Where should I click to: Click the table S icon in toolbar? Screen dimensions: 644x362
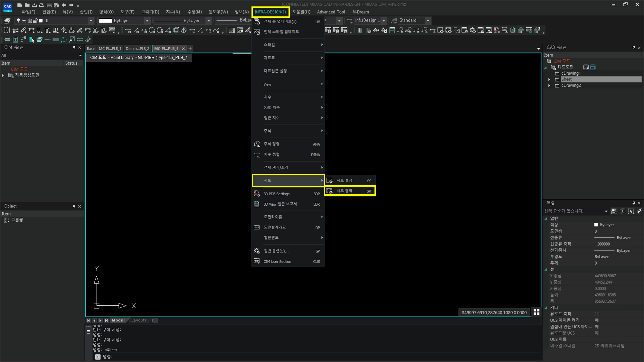(x=328, y=30)
